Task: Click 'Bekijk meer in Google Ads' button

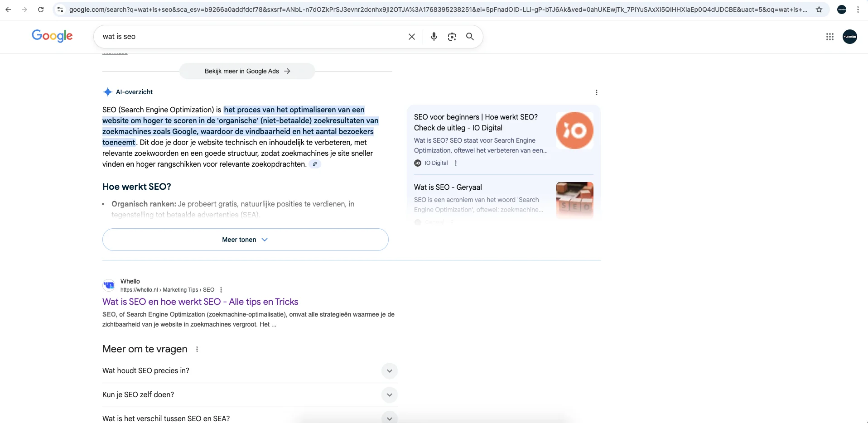Action: (x=247, y=71)
